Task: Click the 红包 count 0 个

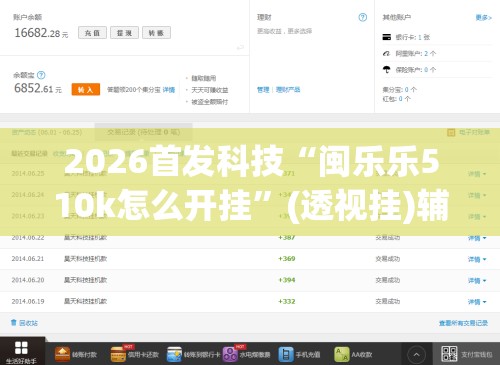Action: tap(404, 99)
